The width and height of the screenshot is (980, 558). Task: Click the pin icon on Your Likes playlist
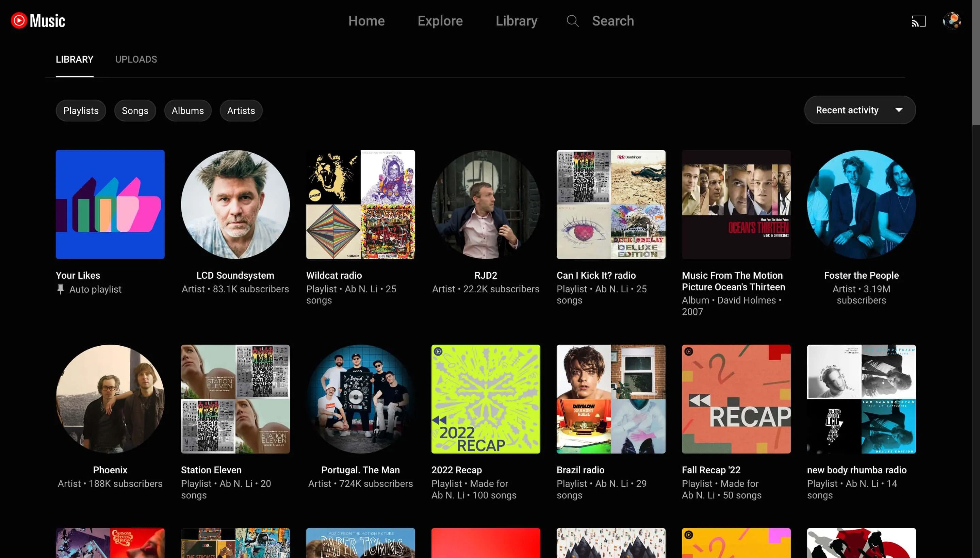[x=61, y=290]
